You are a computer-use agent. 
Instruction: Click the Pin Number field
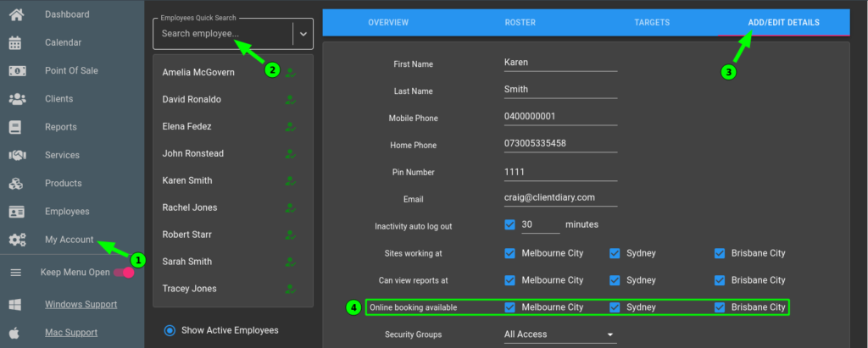point(560,172)
